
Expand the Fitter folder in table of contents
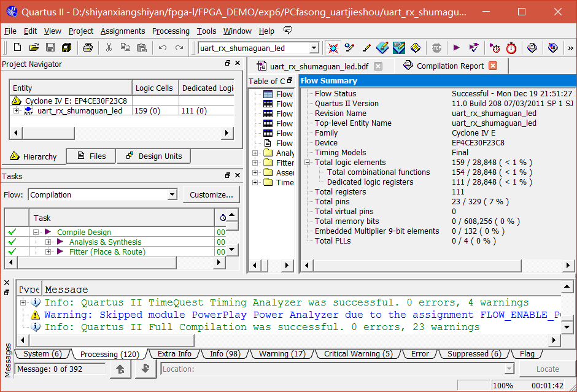click(255, 163)
